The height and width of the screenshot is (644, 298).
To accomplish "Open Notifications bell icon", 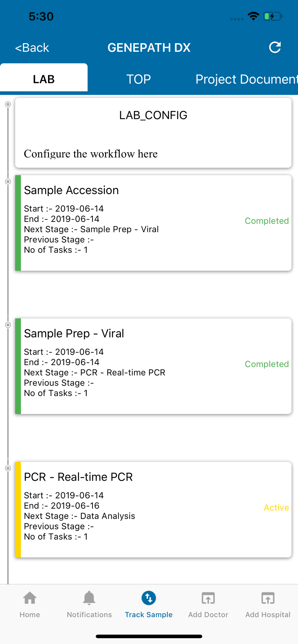I will tap(89, 598).
